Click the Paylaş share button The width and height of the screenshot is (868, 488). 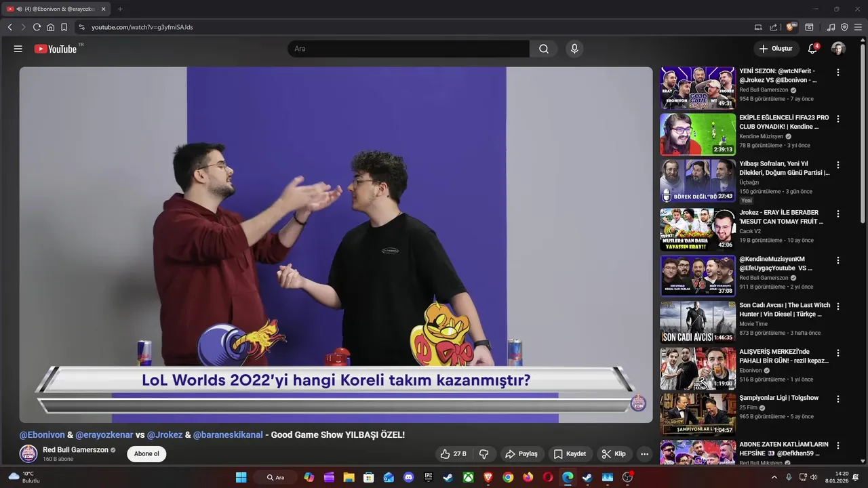[x=521, y=453]
